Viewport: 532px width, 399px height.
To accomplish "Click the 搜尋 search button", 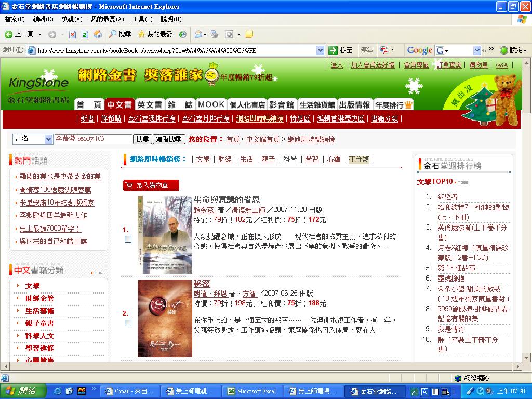I will (x=142, y=139).
